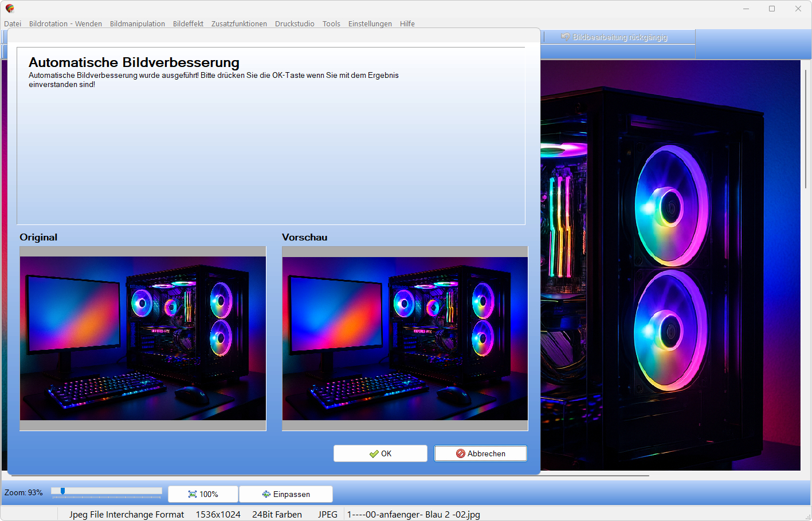Open the Bildeffekt menu

click(x=188, y=23)
